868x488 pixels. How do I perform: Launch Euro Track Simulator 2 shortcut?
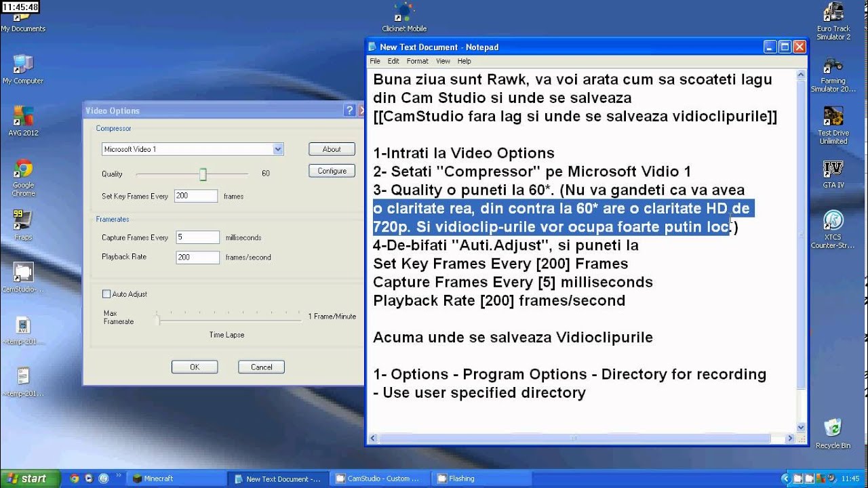tap(833, 22)
